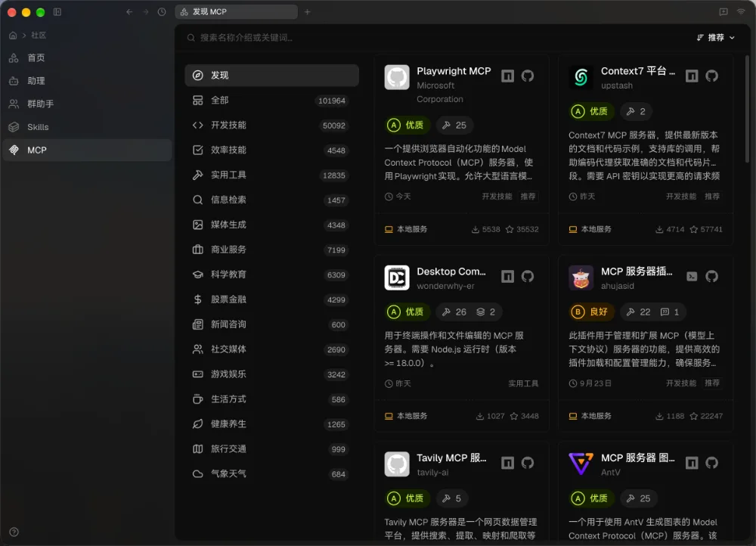Open the Desktop Commander logo thumbnail
This screenshot has width=756, height=546.
397,278
